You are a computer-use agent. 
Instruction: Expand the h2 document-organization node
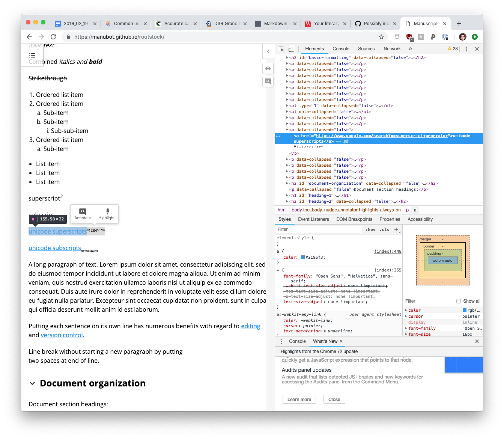[x=287, y=183]
